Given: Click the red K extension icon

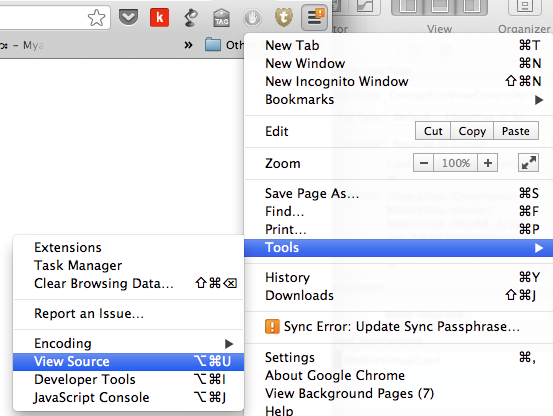Looking at the screenshot, I should 159,17.
